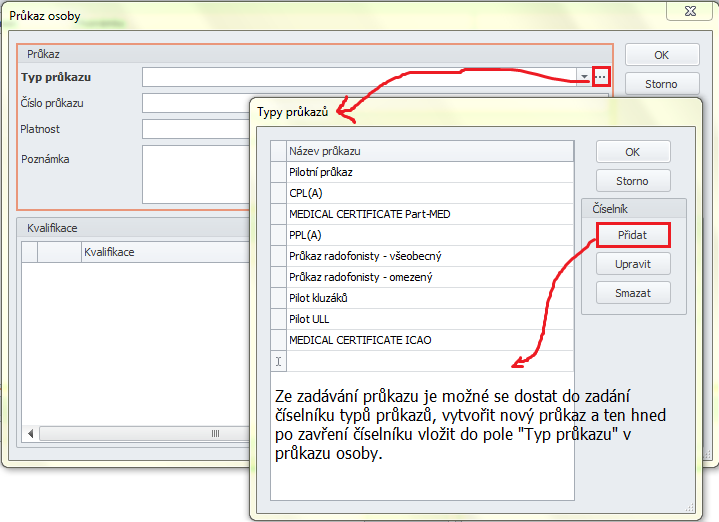Select the Pilotní průkaz row
This screenshot has width=719, height=522.
click(x=428, y=172)
